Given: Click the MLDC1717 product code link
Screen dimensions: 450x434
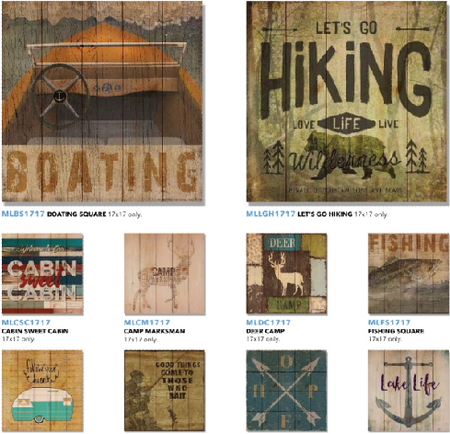Looking at the screenshot, I should [268, 322].
